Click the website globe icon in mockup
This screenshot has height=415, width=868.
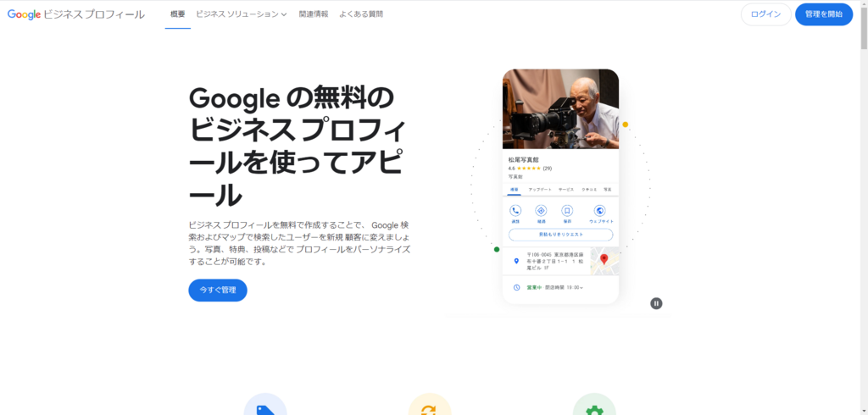tap(599, 210)
